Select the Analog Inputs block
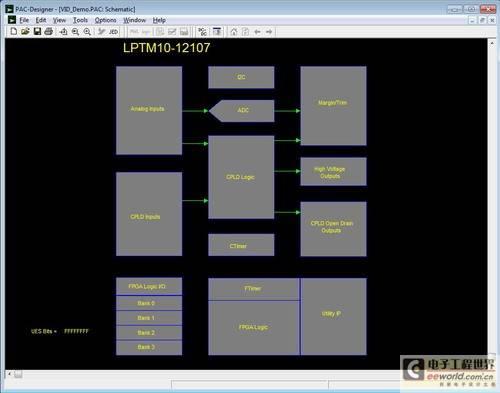Image resolution: width=500 pixels, height=393 pixels. [x=149, y=110]
